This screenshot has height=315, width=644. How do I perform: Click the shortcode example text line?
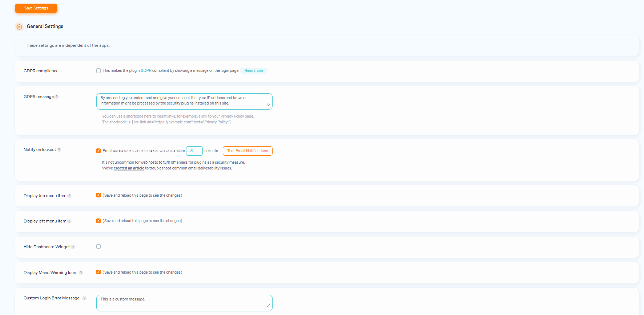click(166, 122)
